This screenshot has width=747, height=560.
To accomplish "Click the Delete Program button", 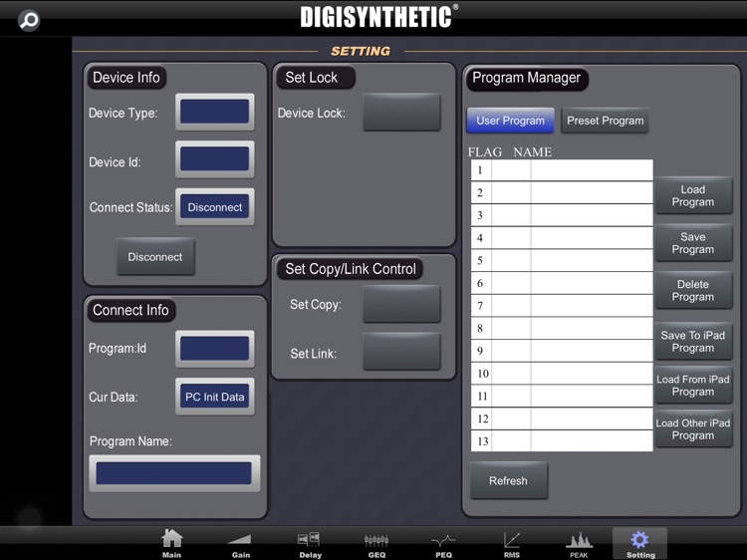I will pos(693,290).
